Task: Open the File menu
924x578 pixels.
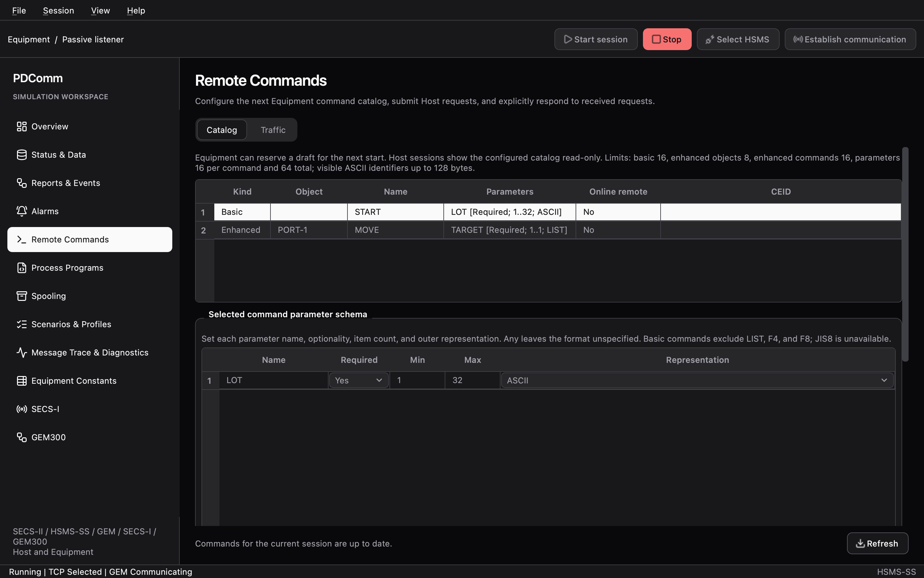Action: (x=19, y=10)
